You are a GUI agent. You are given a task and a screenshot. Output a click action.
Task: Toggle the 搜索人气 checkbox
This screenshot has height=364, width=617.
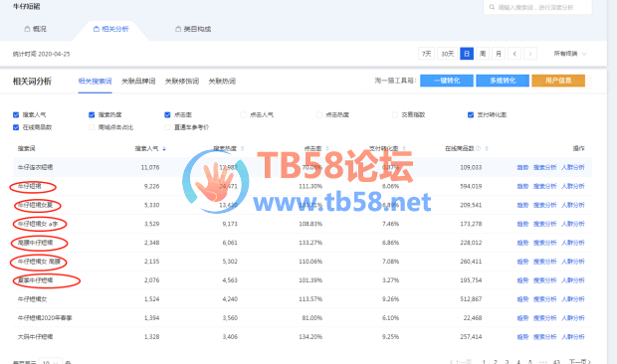click(16, 114)
